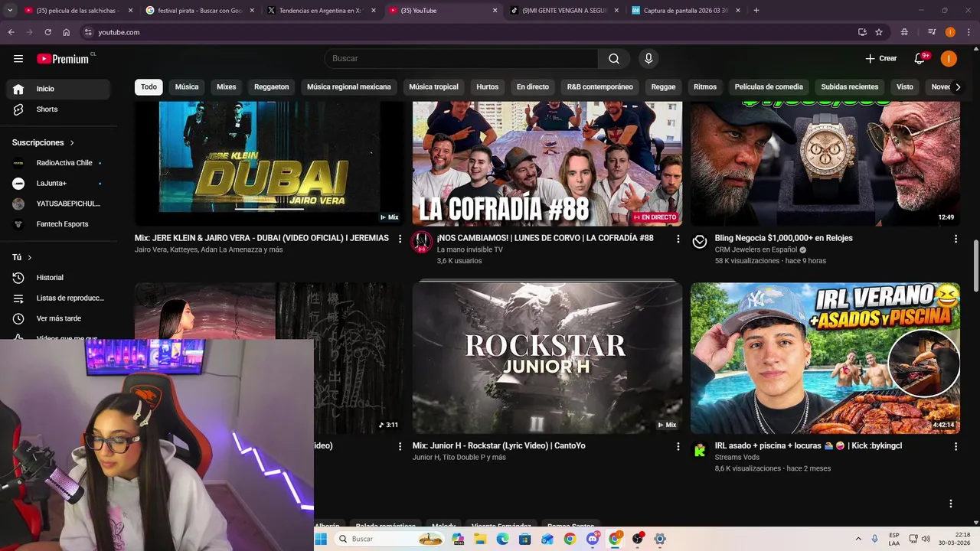Image resolution: width=980 pixels, height=551 pixels.
Task: Select the Mixes filter chip
Action: (227, 87)
